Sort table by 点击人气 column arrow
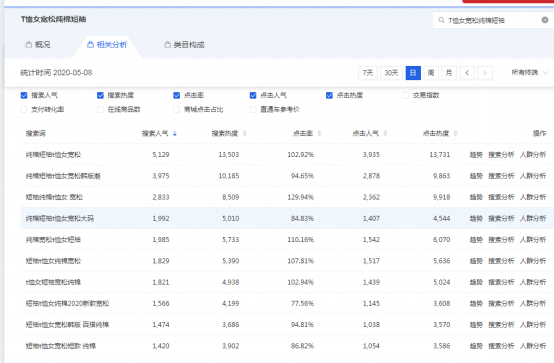The height and width of the screenshot is (363, 554). coord(385,134)
